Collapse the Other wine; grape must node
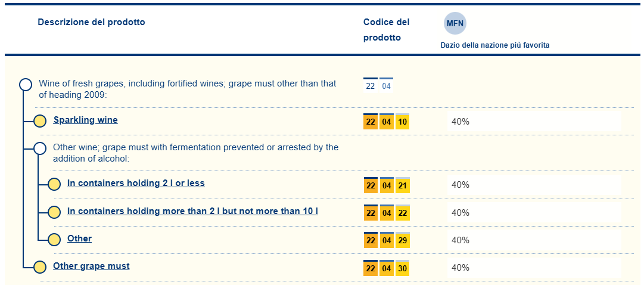644x285 pixels. [40, 148]
